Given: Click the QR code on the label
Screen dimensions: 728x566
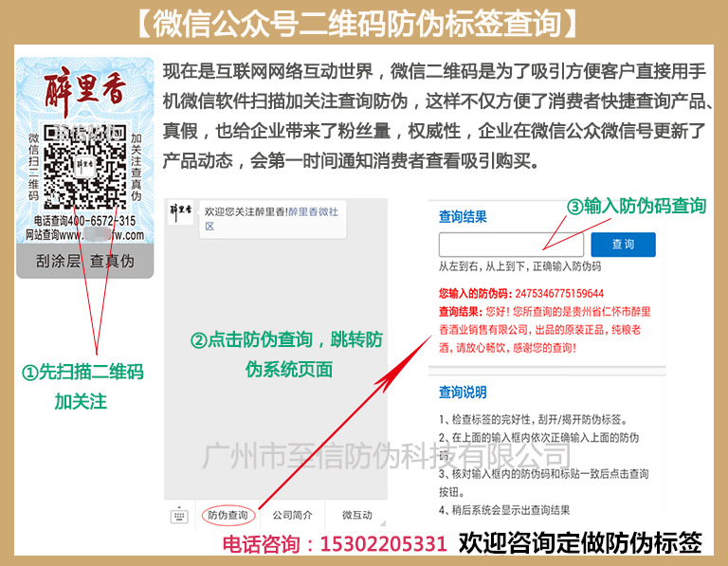Looking at the screenshot, I should point(84,167).
